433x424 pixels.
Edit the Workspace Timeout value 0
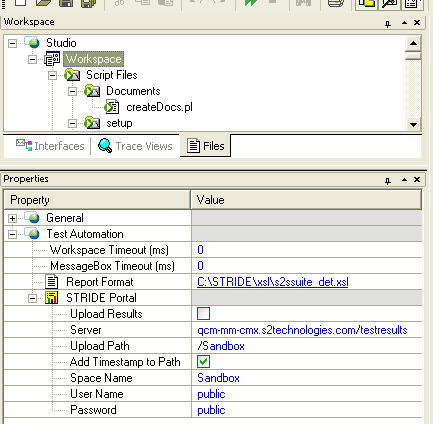(306, 250)
